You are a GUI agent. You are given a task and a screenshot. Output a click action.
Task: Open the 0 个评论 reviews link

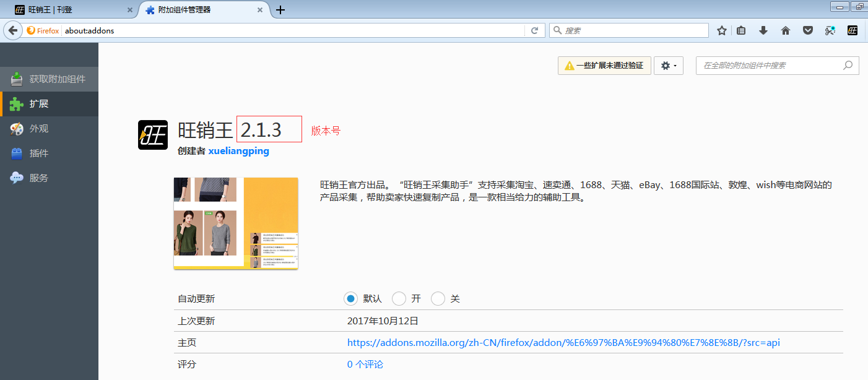(365, 365)
